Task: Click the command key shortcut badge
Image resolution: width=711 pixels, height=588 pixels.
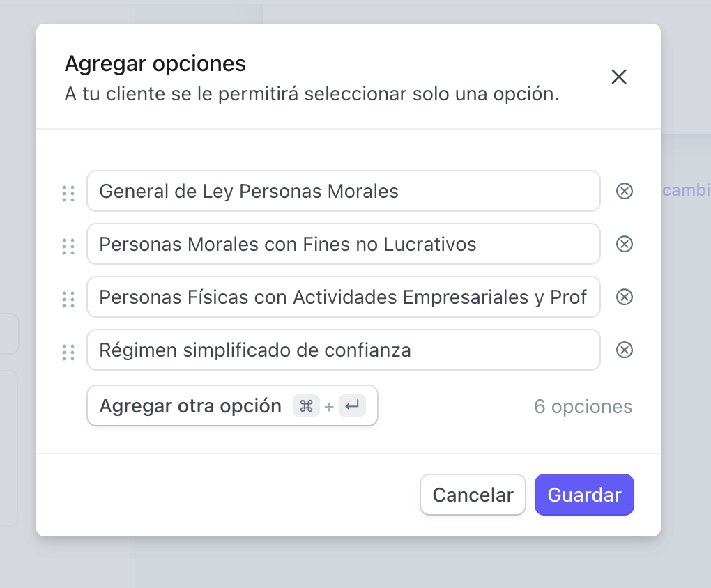Action: 306,405
